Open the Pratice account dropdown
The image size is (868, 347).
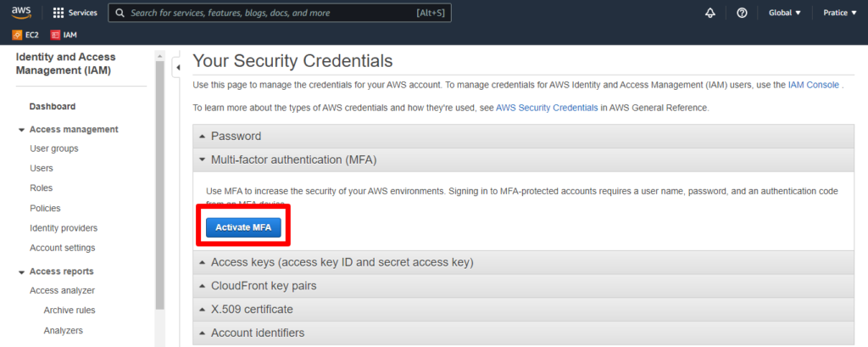tap(840, 13)
